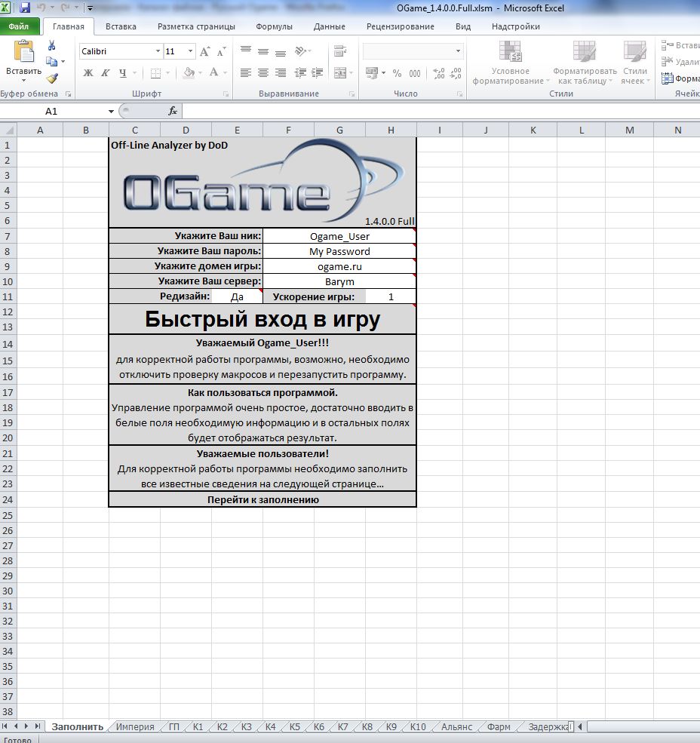This screenshot has height=743, width=700.
Task: Click the font color A icon
Action: pos(214,72)
